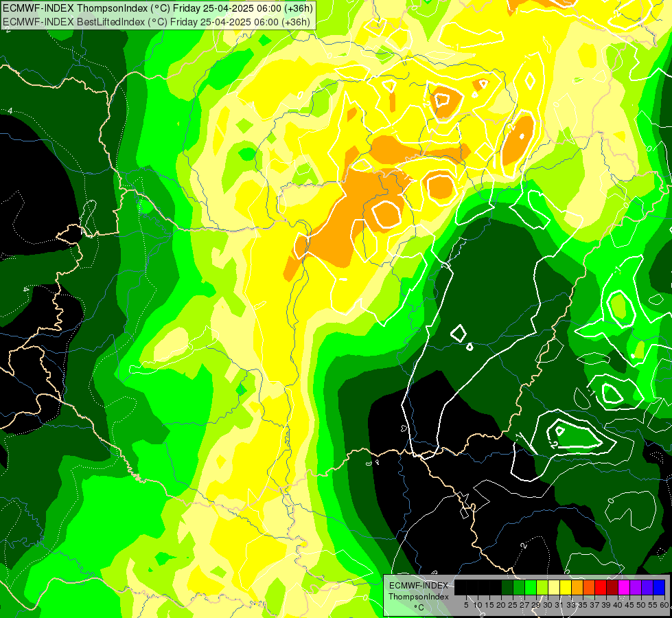Select the yellow-green 29–30 legend swatch
The image size is (672, 618).
pos(542,588)
